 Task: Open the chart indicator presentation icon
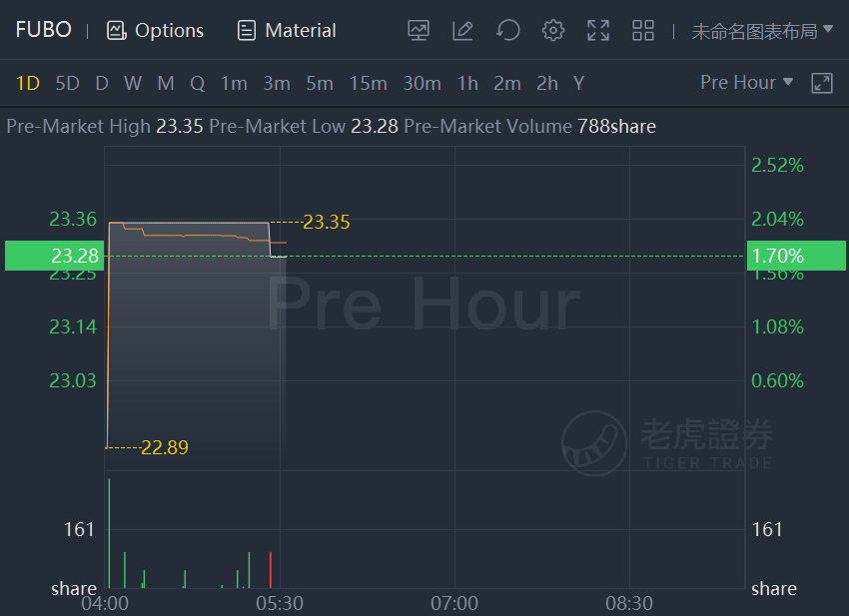click(418, 30)
